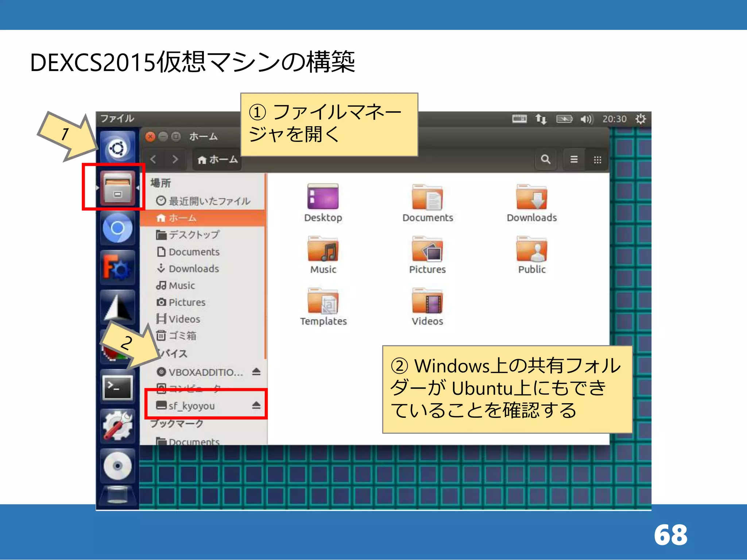Eject the sf_kyoyou shared folder
This screenshot has width=747, height=560.
pyautogui.click(x=256, y=405)
